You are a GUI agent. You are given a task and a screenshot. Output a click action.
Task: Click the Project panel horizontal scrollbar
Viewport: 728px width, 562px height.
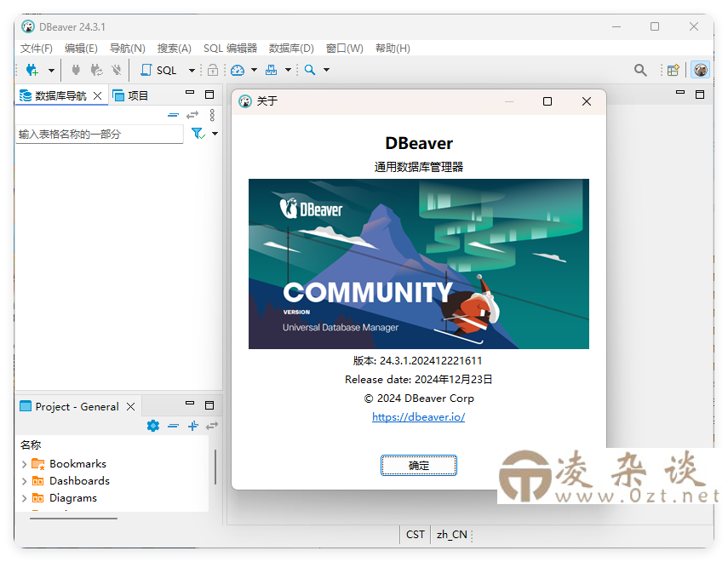click(73, 519)
